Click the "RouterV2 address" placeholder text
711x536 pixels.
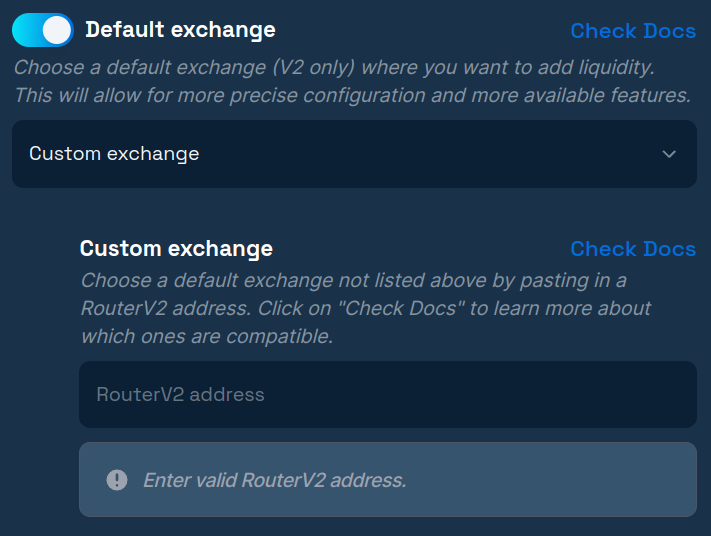point(180,394)
